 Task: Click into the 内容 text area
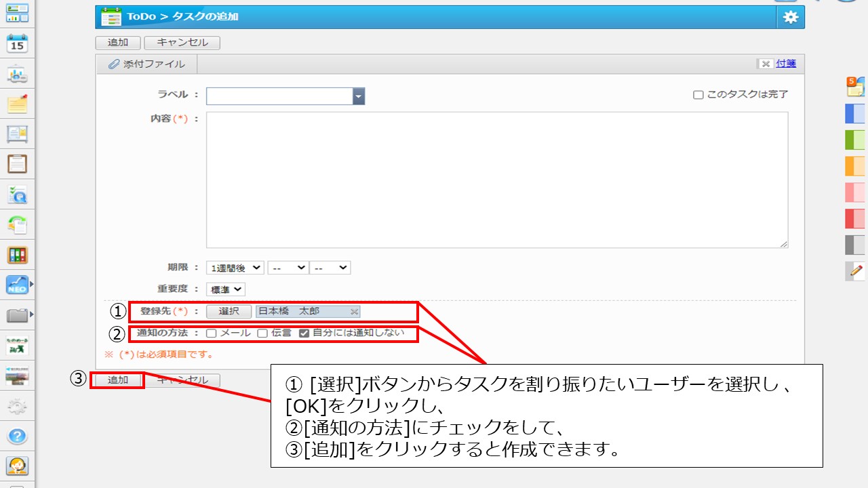497,180
